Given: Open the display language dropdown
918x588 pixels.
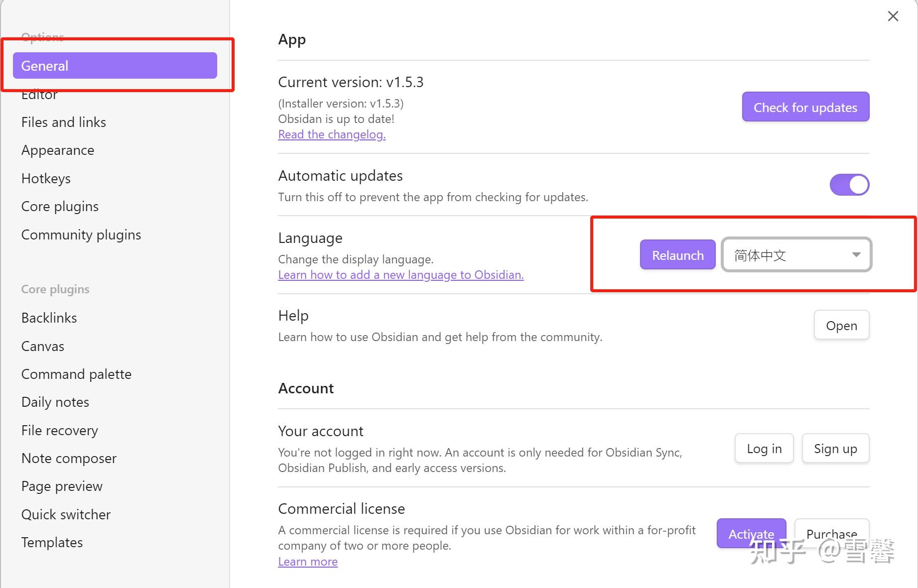Looking at the screenshot, I should [x=796, y=255].
